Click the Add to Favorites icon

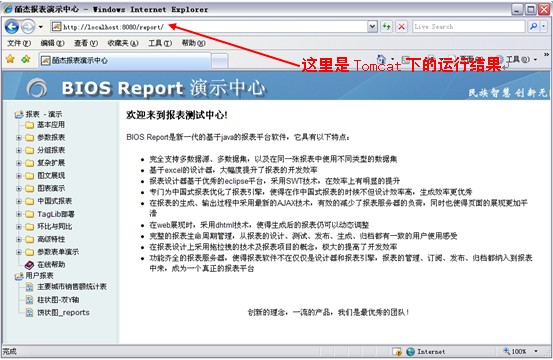coord(26,59)
